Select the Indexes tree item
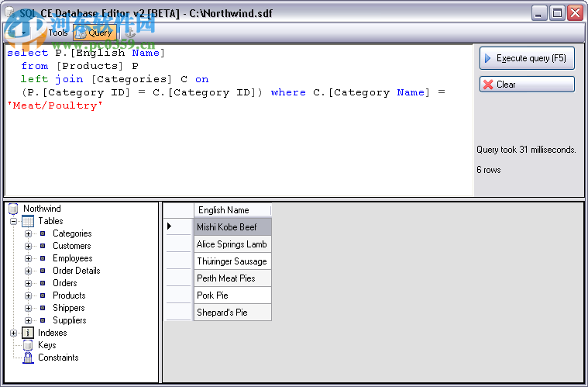Image resolution: width=588 pixels, height=387 pixels. [x=53, y=333]
